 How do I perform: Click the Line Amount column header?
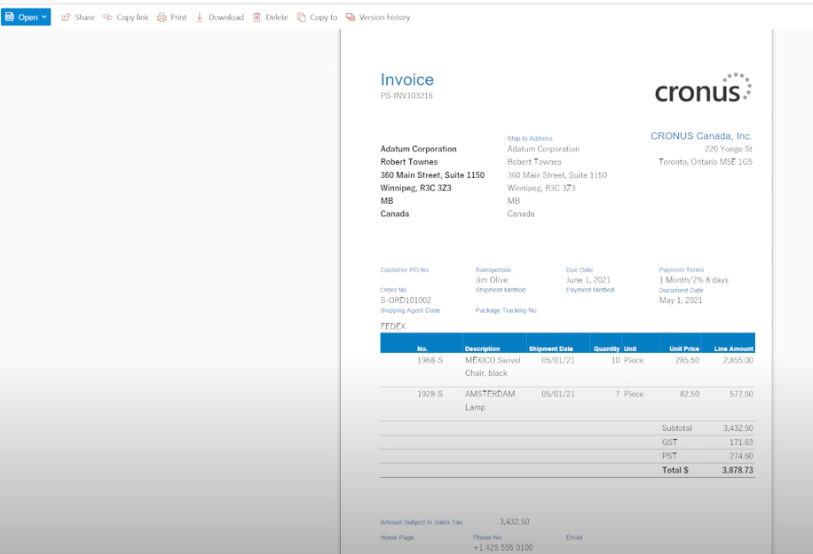733,349
